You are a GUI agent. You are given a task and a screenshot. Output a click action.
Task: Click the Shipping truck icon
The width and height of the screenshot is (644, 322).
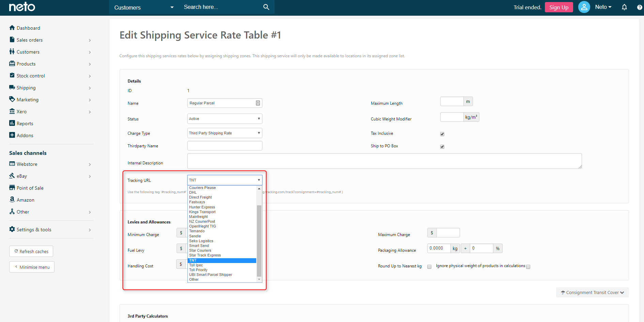[12, 87]
